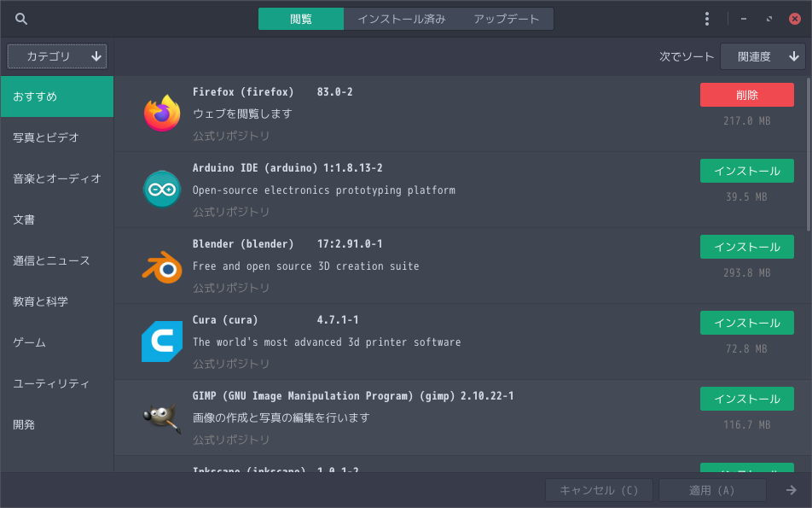Click the 画像の作成と写真の編集を行います description
The height and width of the screenshot is (508, 812).
[x=281, y=417]
